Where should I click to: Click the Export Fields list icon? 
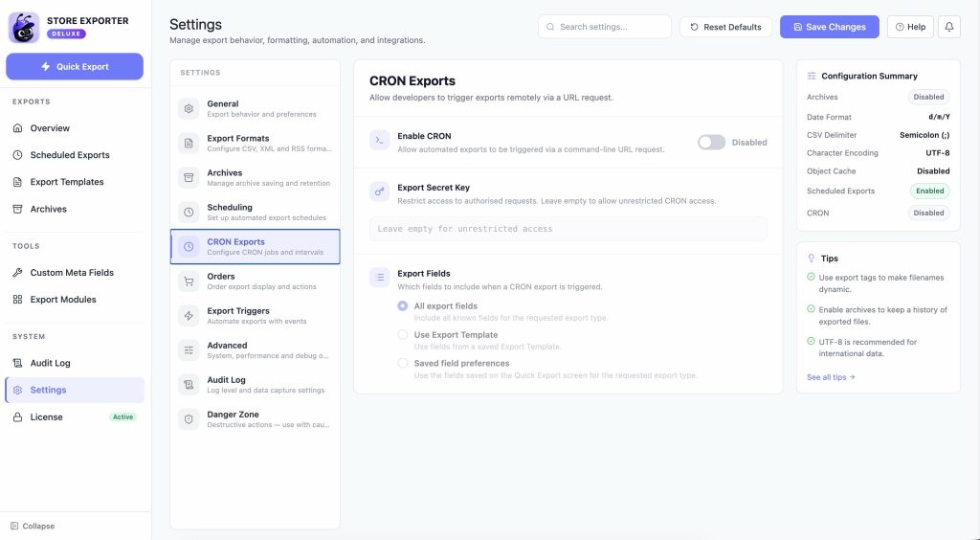coord(379,278)
